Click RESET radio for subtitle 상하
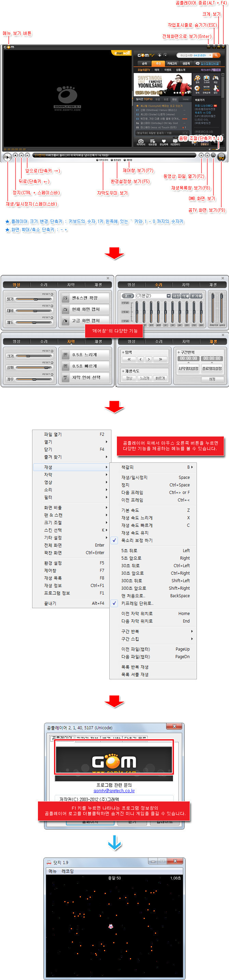Viewport: 229px width, 980px height. pyautogui.click(x=52, y=363)
